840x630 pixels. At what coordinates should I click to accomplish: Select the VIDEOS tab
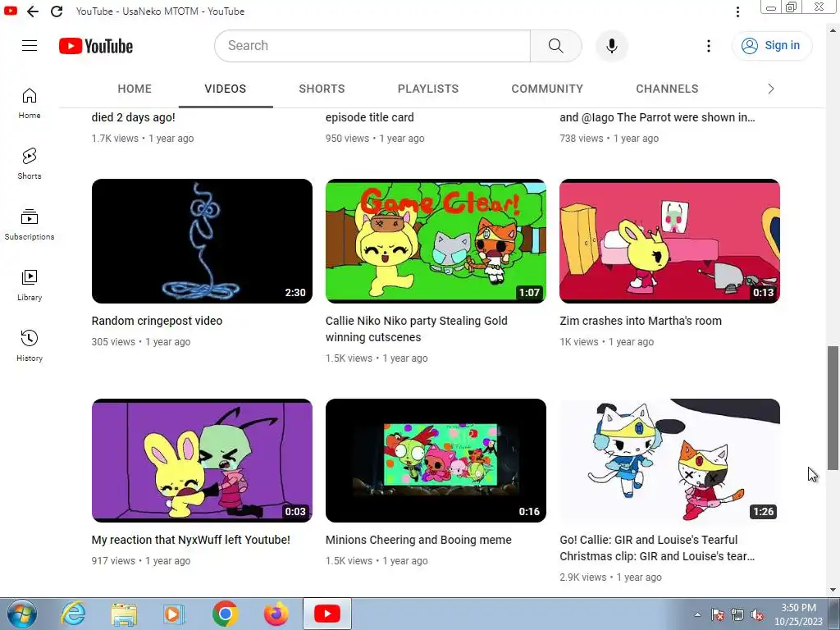(226, 89)
